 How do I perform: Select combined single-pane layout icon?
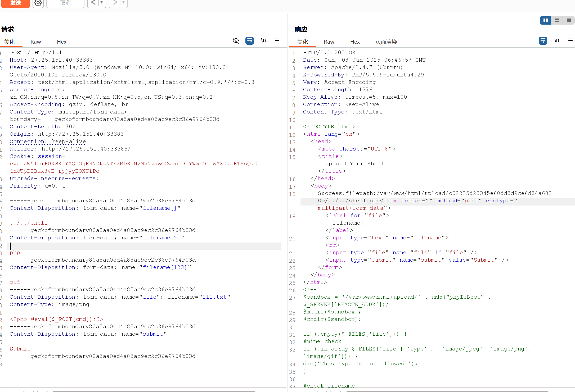569,20
